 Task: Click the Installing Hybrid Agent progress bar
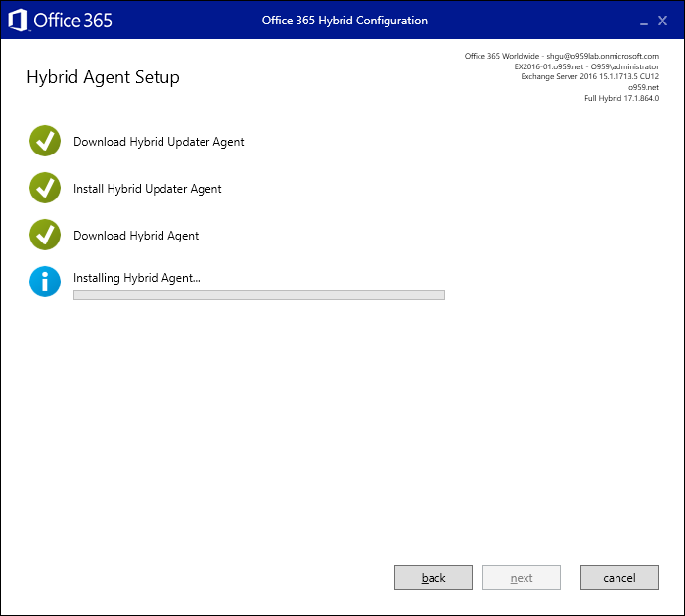(x=259, y=295)
